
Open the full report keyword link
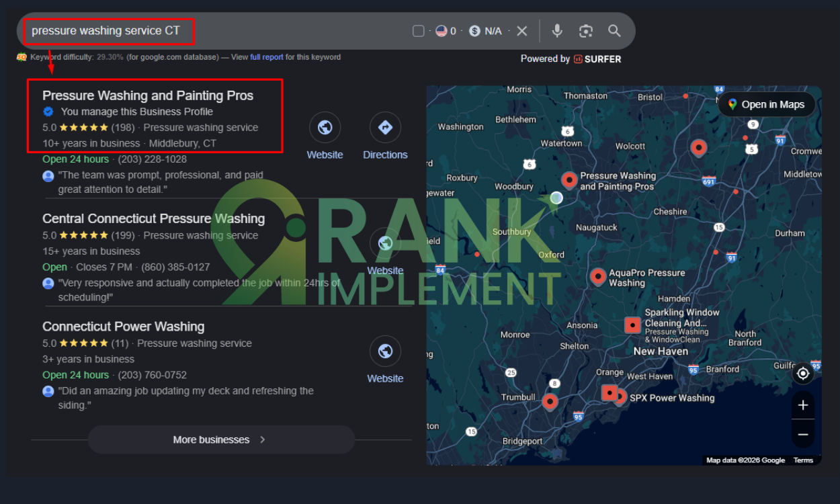267,57
